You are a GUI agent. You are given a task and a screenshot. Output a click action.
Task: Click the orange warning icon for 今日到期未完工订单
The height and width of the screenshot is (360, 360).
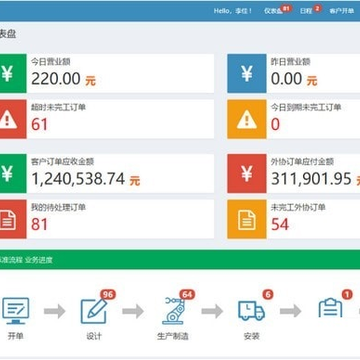[247, 119]
